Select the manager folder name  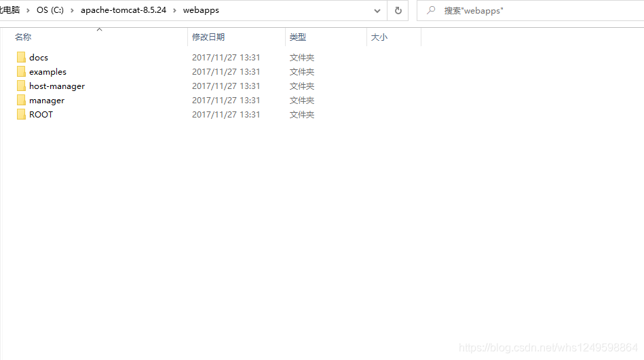[x=47, y=101]
